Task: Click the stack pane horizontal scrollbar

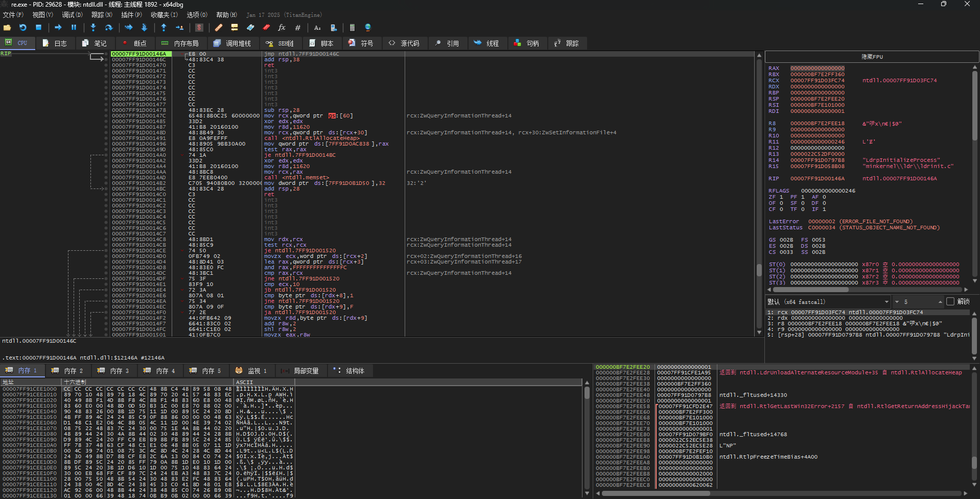Action: pos(782,494)
